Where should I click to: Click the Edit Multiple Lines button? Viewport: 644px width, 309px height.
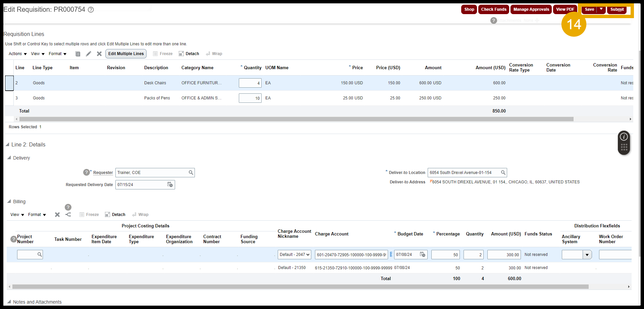(x=126, y=54)
